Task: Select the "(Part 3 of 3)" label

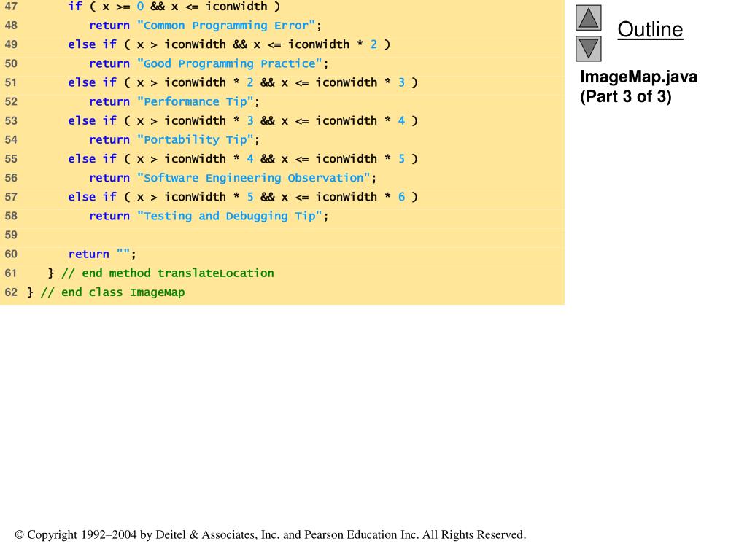Action: pos(625,97)
